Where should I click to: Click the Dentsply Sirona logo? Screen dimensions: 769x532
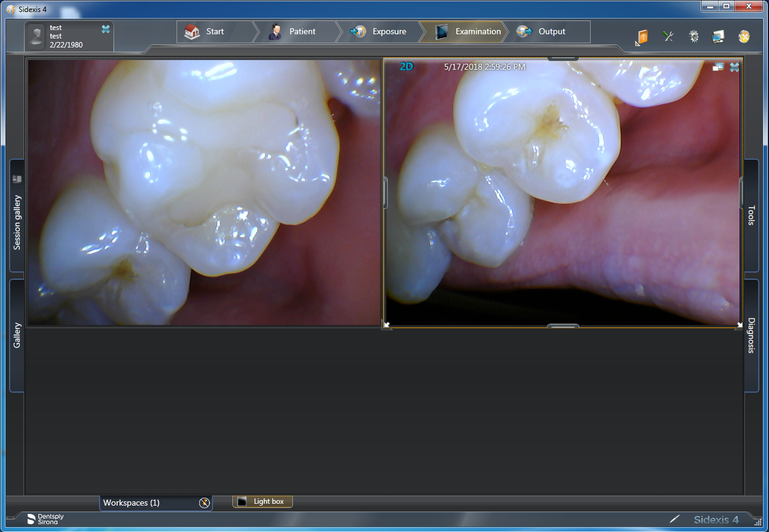[x=46, y=519]
